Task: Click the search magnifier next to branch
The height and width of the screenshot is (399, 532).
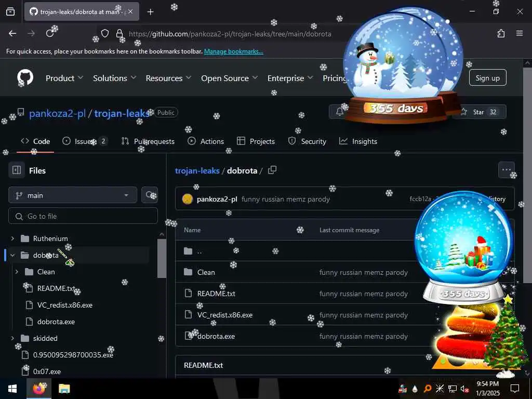Action: tap(150, 195)
